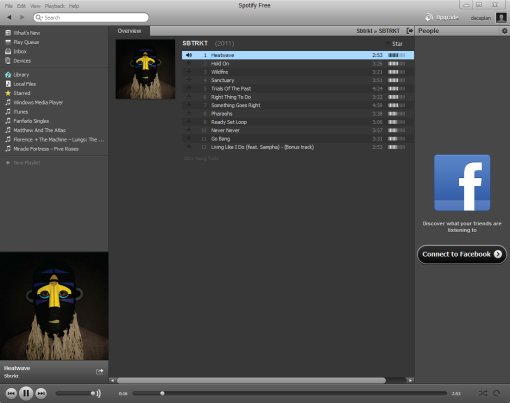Screen dimensions: 510x403
Task: Open the People panel settings gear
Action: (x=504, y=31)
